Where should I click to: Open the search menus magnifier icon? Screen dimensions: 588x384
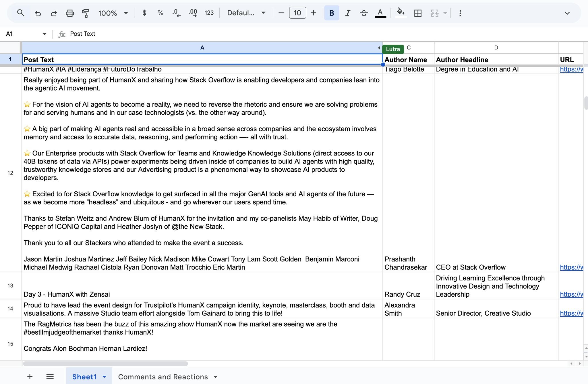point(20,13)
